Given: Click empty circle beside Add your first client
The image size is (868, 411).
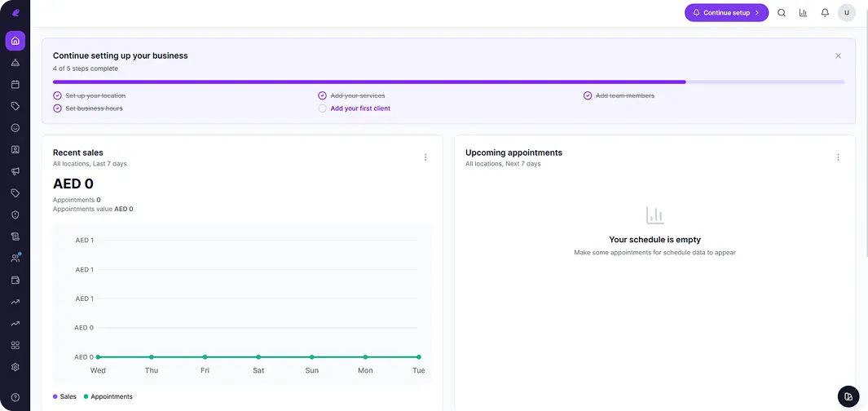Looking at the screenshot, I should click(x=322, y=108).
